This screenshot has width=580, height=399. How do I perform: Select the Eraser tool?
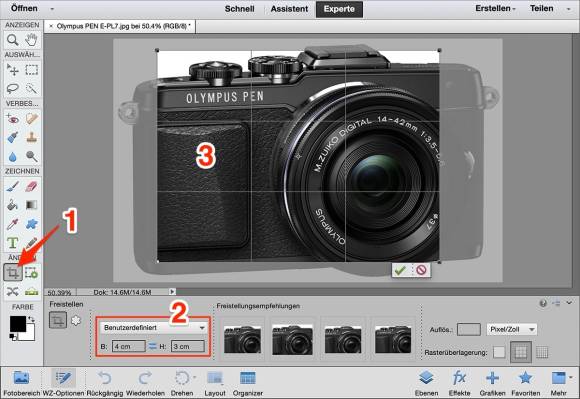[x=32, y=186]
